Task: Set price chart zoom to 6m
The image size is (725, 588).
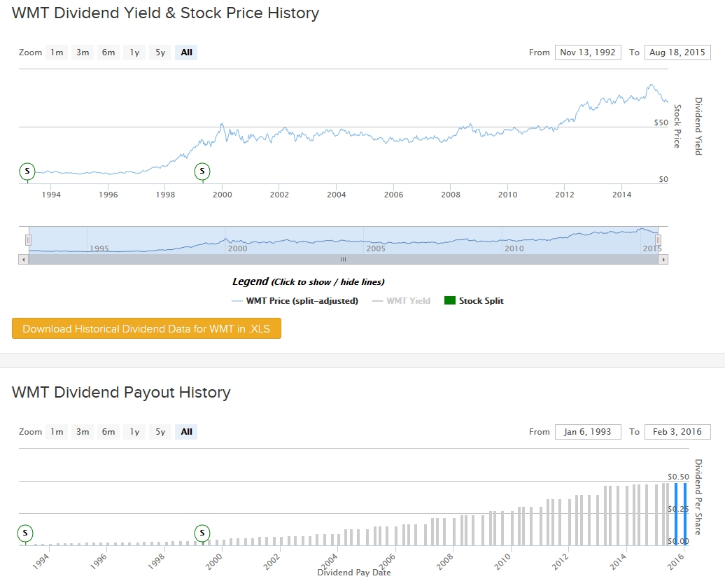Action: 108,52
